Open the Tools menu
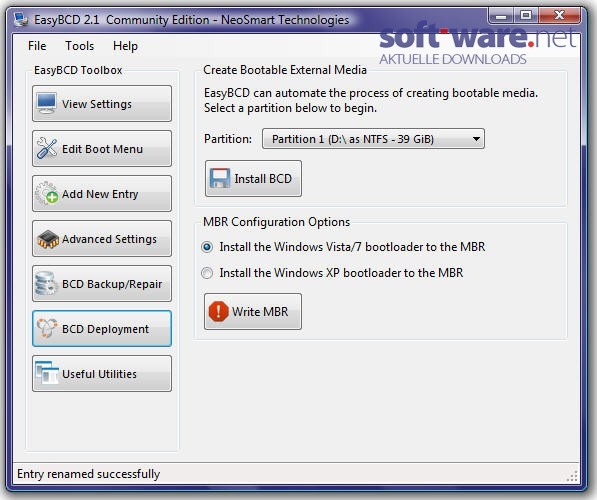 coord(80,46)
